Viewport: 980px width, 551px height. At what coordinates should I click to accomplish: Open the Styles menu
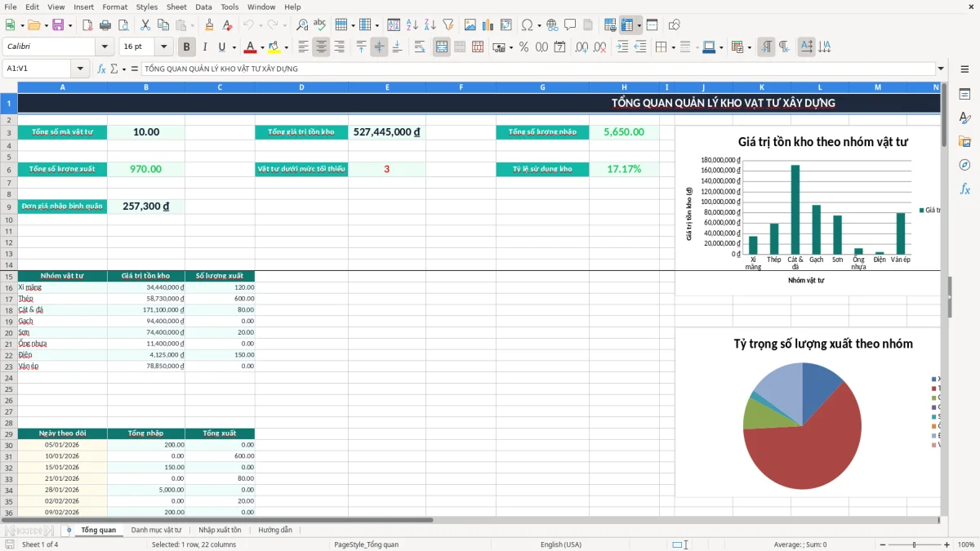pyautogui.click(x=147, y=7)
